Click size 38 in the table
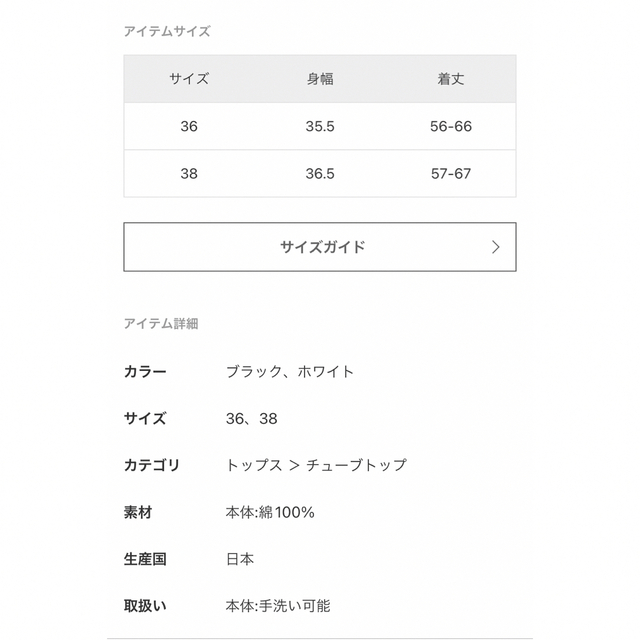The image size is (640, 640). pos(189,174)
